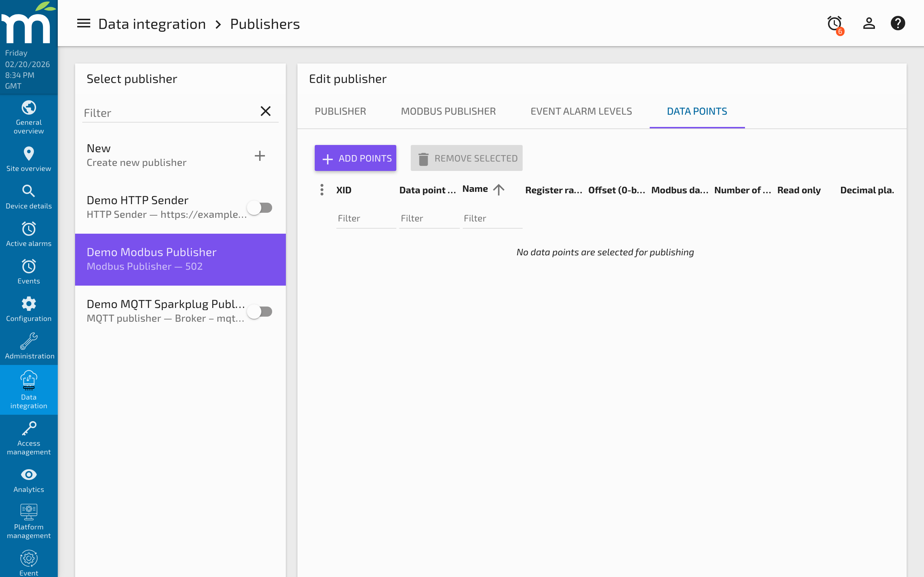
Task: Clear the publisher filter with X
Action: (x=265, y=111)
